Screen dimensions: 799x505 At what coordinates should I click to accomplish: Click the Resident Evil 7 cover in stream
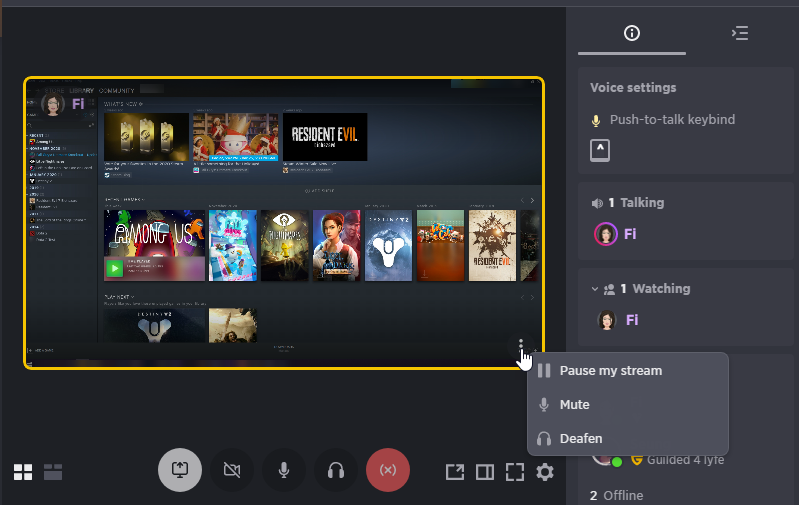(492, 245)
